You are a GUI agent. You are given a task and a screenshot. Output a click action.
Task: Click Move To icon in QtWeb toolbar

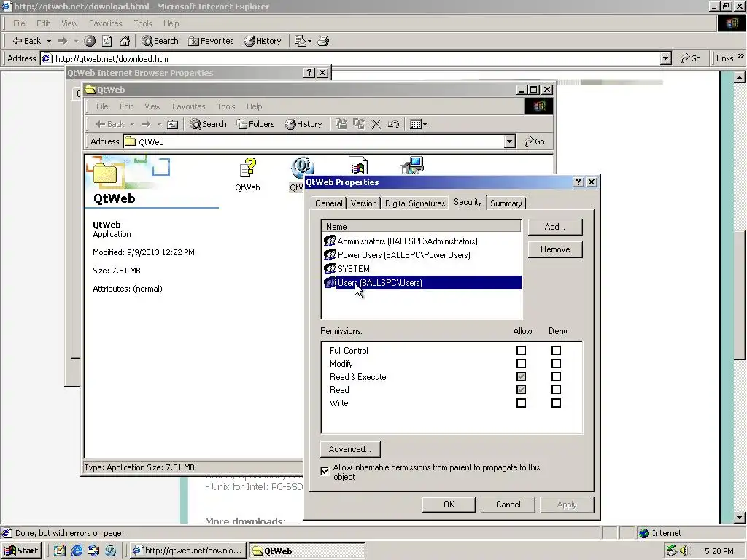(341, 124)
